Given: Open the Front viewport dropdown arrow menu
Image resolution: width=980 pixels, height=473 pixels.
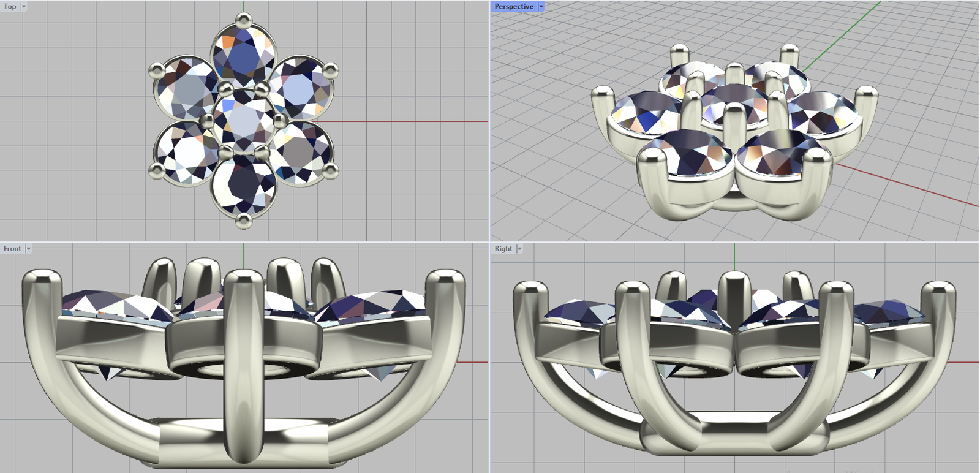Looking at the screenshot, I should click(28, 249).
